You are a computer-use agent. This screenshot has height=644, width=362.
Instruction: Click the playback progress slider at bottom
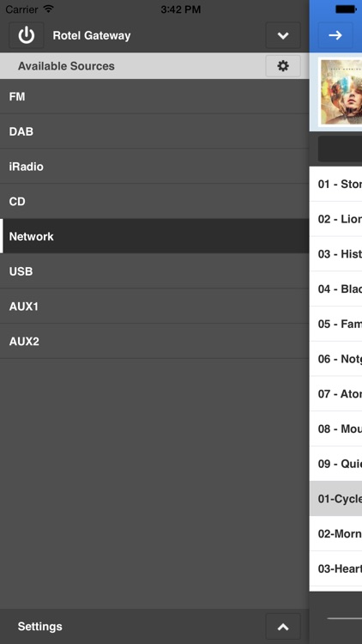point(344,617)
